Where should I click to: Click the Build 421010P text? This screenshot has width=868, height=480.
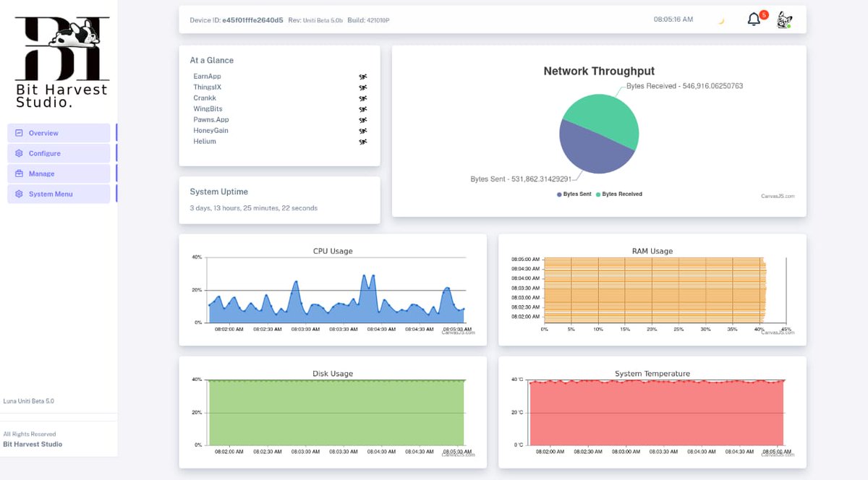coord(369,20)
